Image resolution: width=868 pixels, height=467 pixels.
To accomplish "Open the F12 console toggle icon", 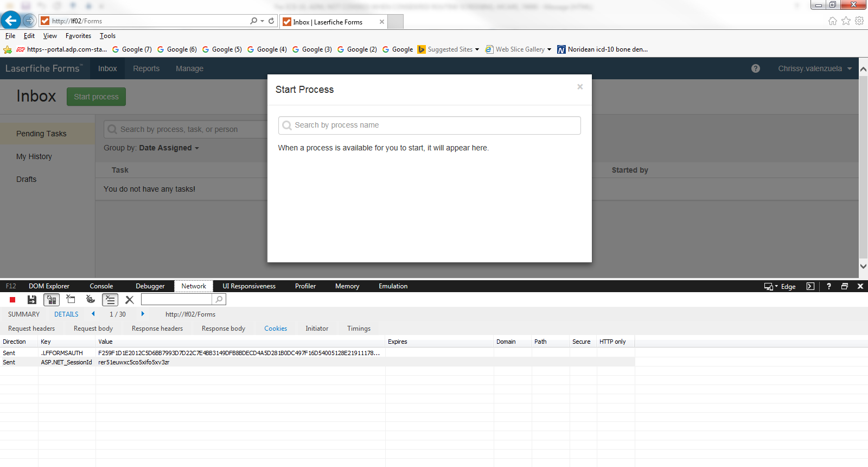I will pos(810,286).
